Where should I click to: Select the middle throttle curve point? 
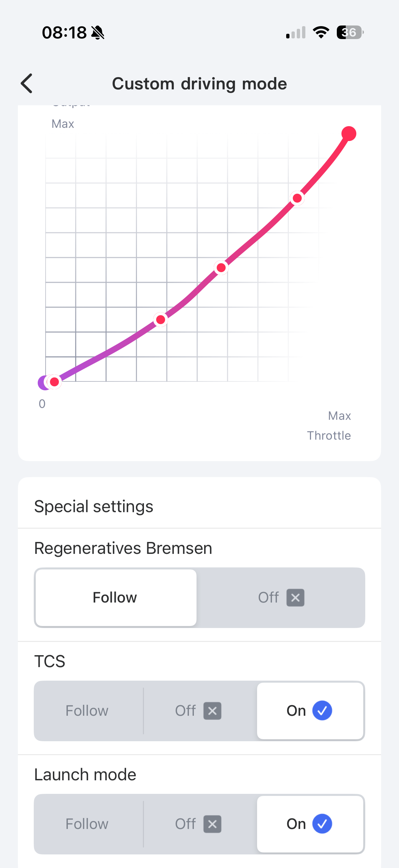pos(221,267)
